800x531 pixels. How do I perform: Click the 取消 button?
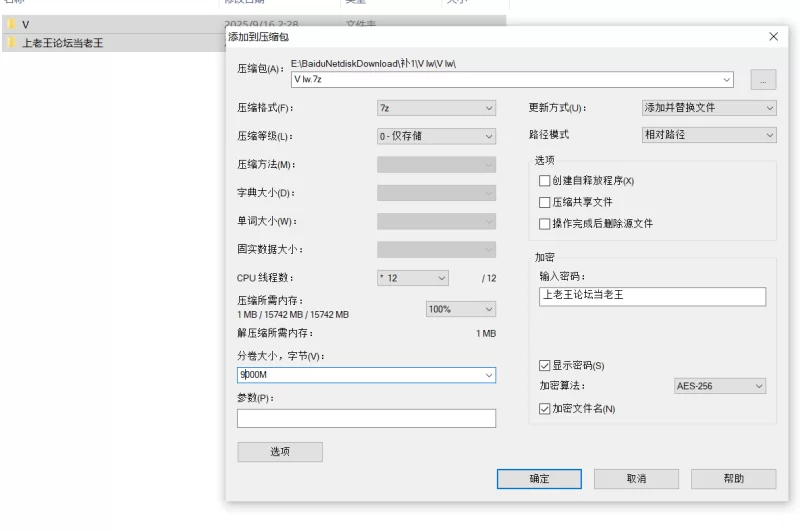point(636,479)
